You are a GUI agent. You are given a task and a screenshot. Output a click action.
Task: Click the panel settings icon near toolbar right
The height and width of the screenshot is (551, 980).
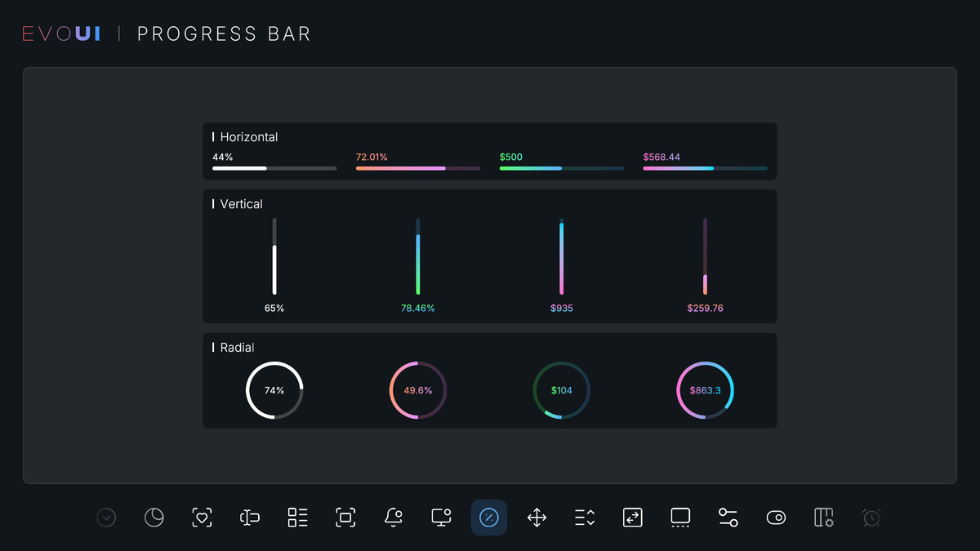(x=823, y=518)
